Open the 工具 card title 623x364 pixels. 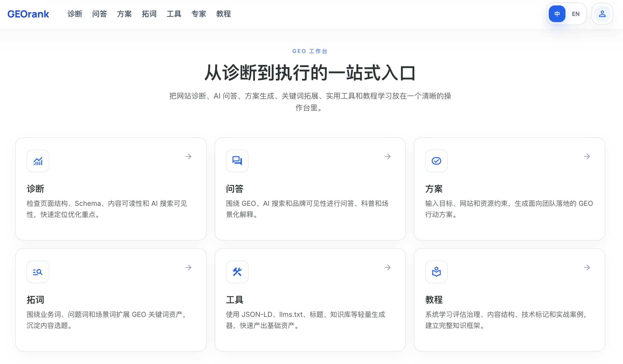coord(235,300)
